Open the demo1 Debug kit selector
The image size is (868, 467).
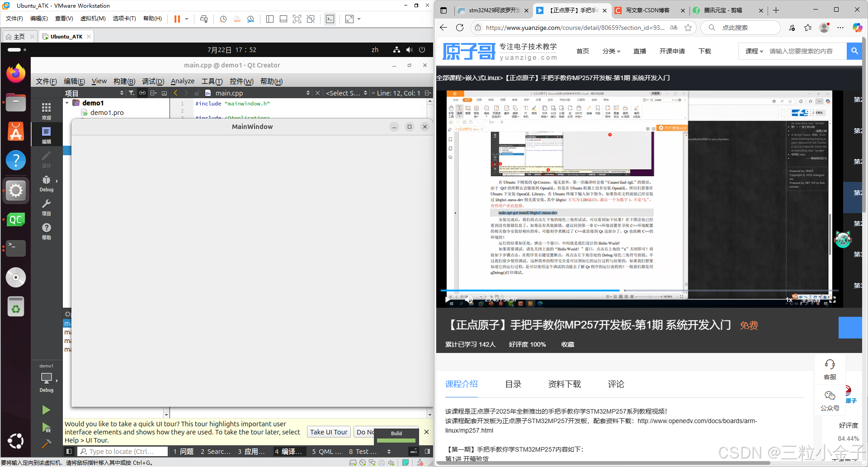click(x=46, y=379)
